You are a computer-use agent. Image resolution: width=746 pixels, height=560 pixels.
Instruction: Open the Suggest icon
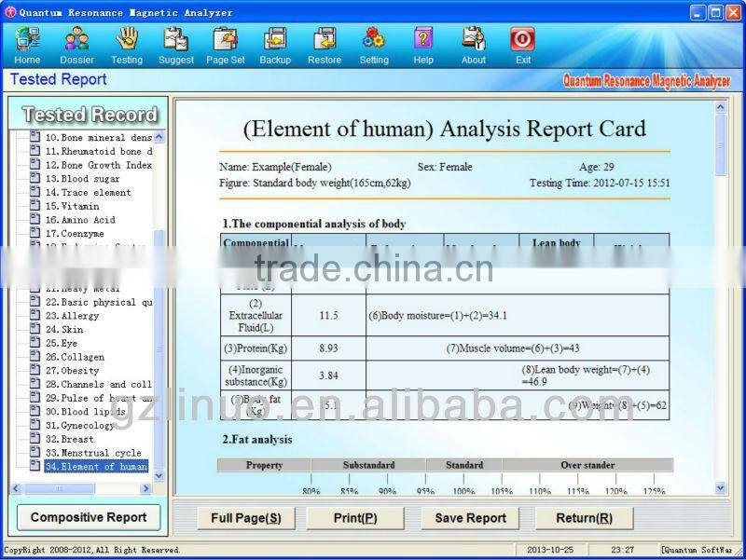click(176, 42)
